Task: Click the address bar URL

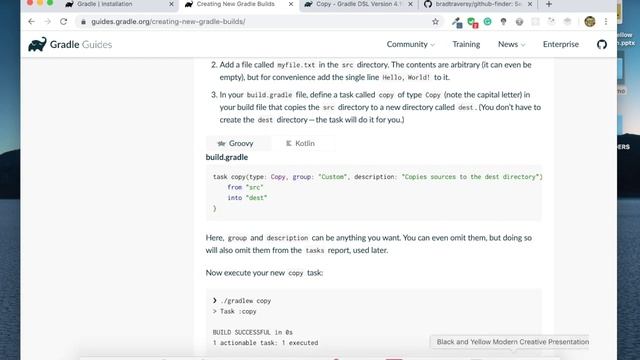Action: coord(168,22)
